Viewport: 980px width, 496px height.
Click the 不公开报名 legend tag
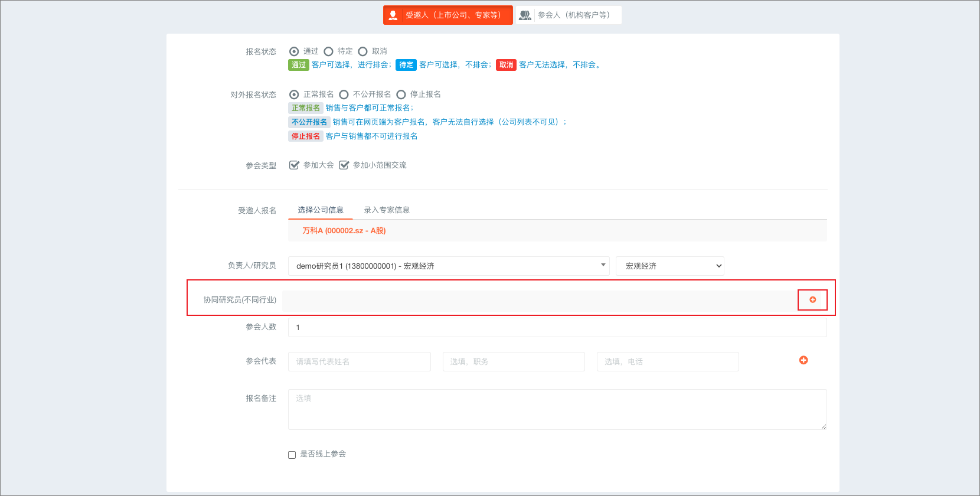pyautogui.click(x=309, y=122)
